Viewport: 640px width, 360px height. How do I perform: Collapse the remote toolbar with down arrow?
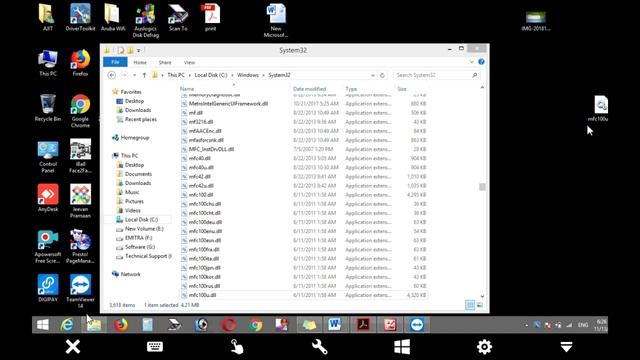coord(566,347)
